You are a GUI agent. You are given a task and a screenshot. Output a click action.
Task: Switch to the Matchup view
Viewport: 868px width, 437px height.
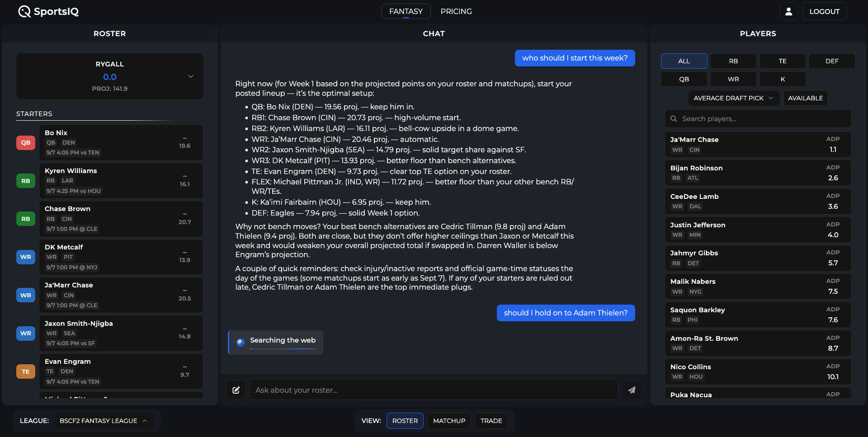tap(449, 421)
